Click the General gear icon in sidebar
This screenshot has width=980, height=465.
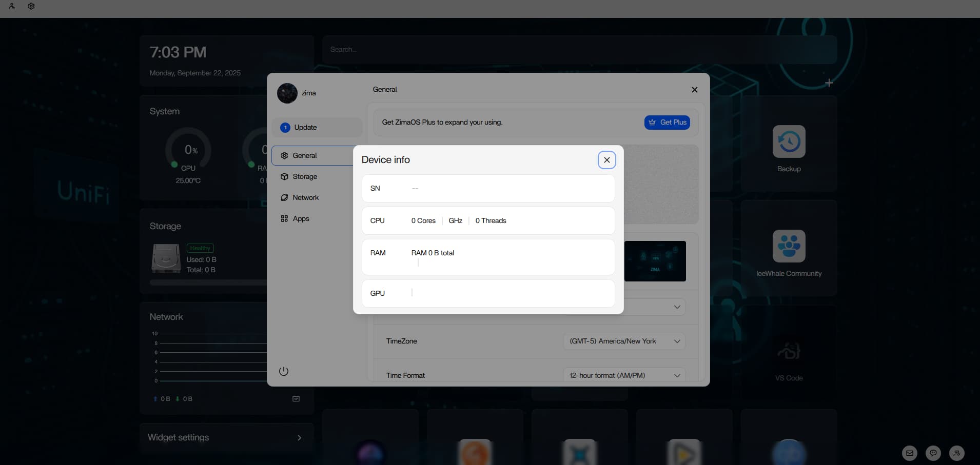tap(284, 155)
